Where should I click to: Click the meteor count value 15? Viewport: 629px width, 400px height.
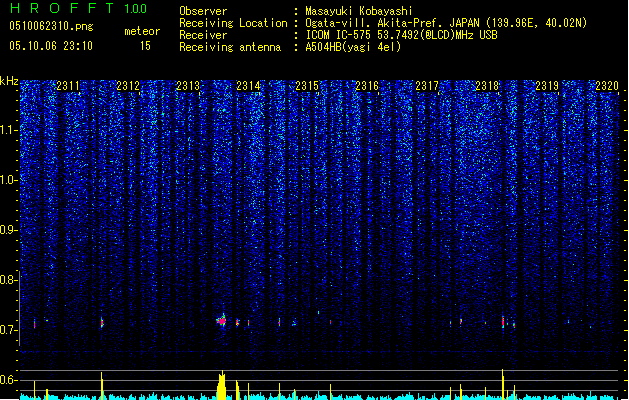(145, 46)
